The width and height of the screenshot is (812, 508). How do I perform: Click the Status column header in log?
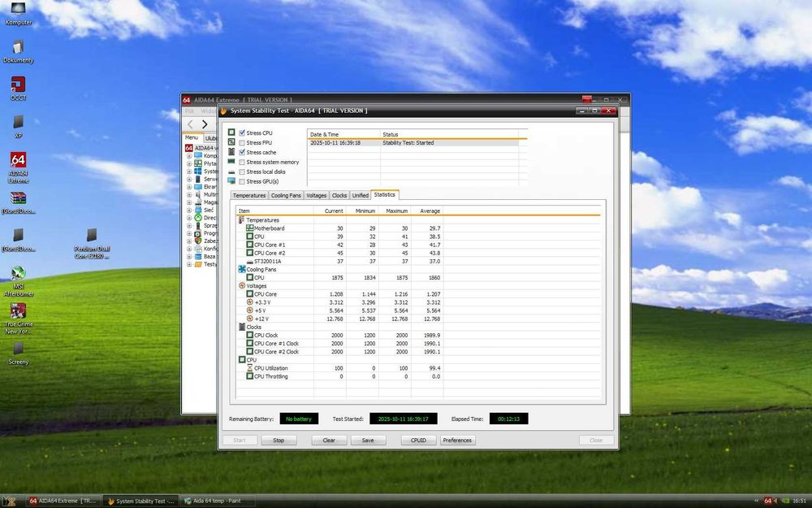tap(450, 134)
